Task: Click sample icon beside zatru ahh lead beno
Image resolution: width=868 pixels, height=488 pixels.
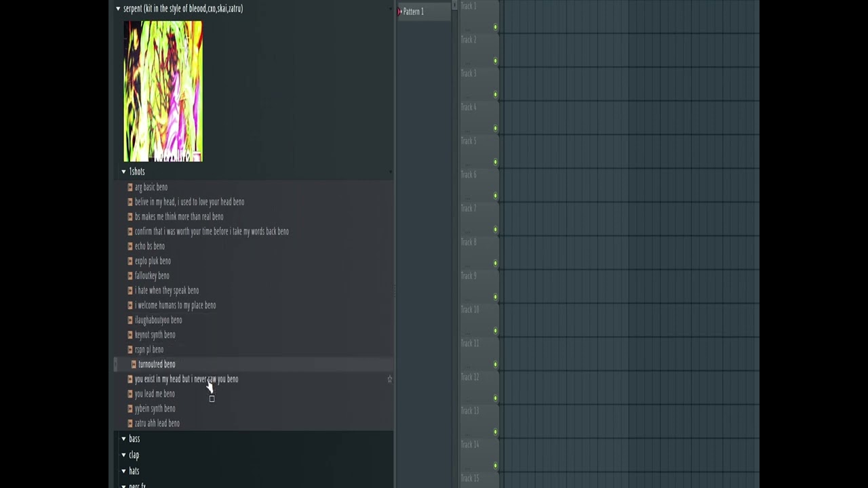Action: [130, 424]
